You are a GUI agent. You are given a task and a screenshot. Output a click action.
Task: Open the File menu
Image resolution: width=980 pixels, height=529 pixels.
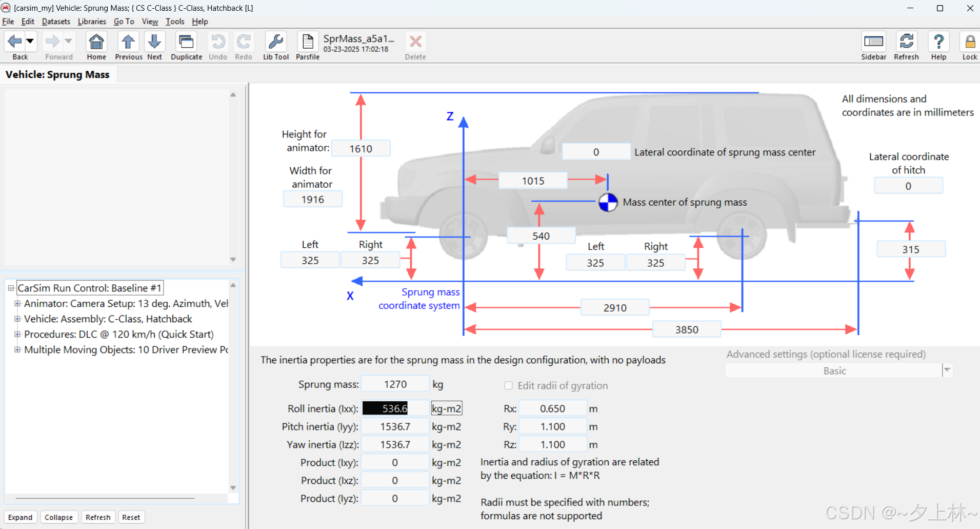click(8, 22)
